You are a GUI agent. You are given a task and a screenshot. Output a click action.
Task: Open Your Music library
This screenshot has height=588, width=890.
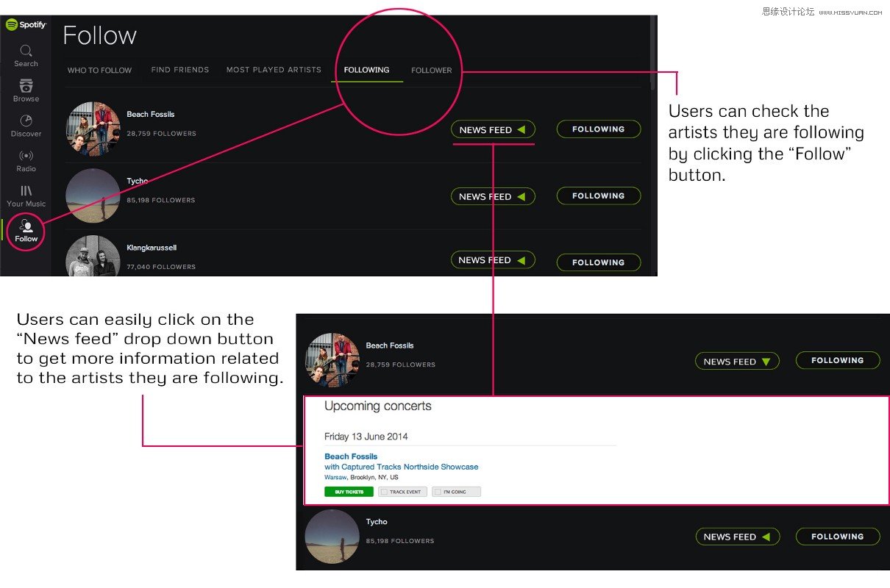(26, 196)
